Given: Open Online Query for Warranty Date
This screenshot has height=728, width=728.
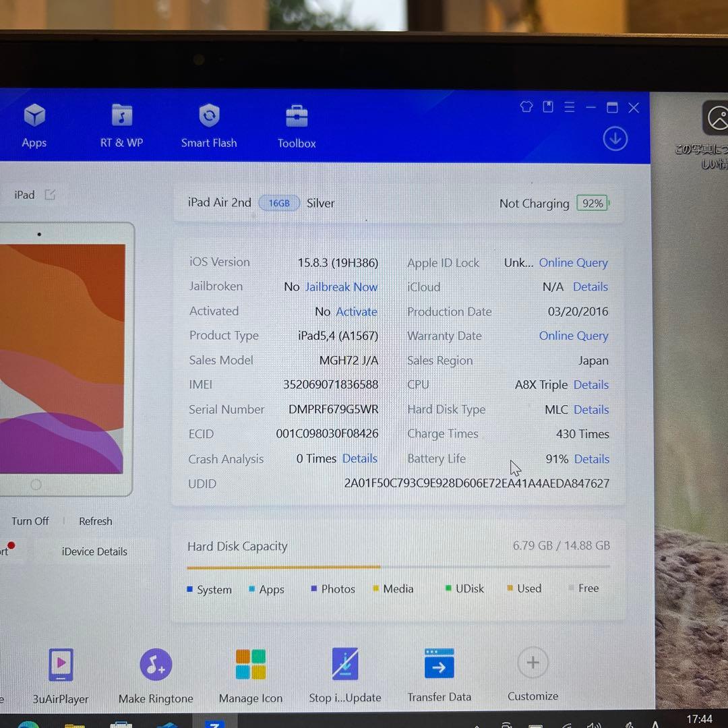Looking at the screenshot, I should pyautogui.click(x=573, y=336).
